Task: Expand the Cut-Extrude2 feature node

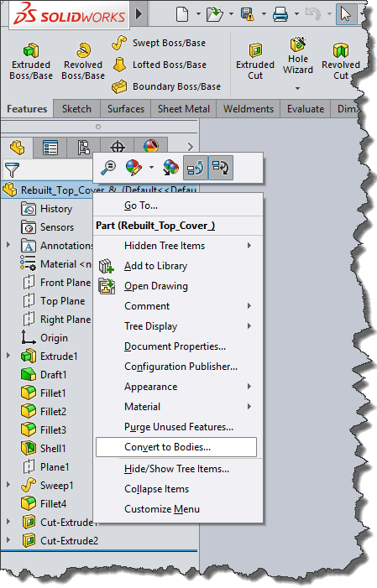Action: 8,540
